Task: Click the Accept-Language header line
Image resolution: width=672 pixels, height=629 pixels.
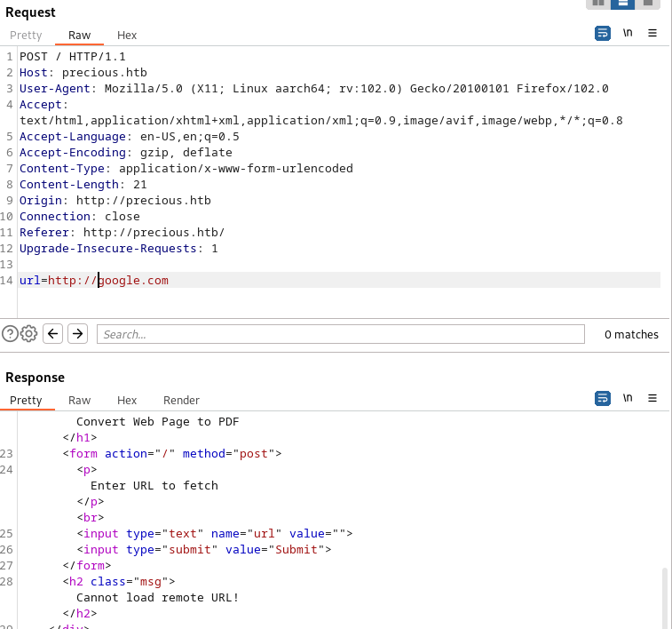Action: pos(130,136)
